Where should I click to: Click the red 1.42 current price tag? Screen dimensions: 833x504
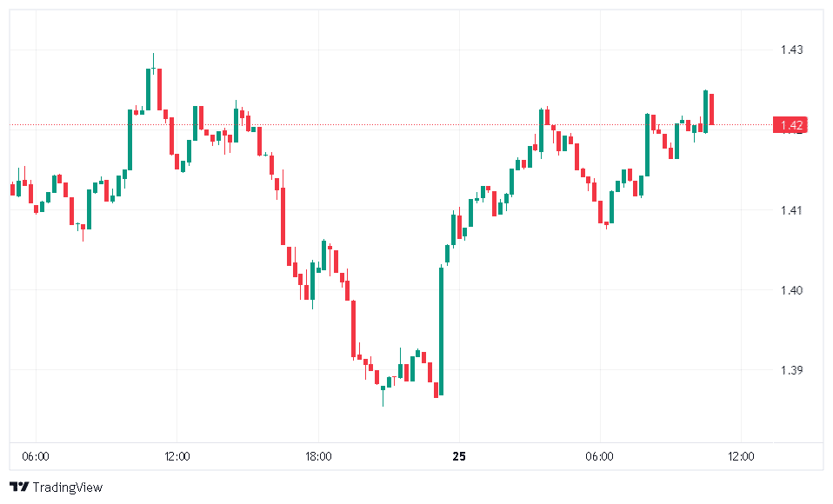point(791,125)
